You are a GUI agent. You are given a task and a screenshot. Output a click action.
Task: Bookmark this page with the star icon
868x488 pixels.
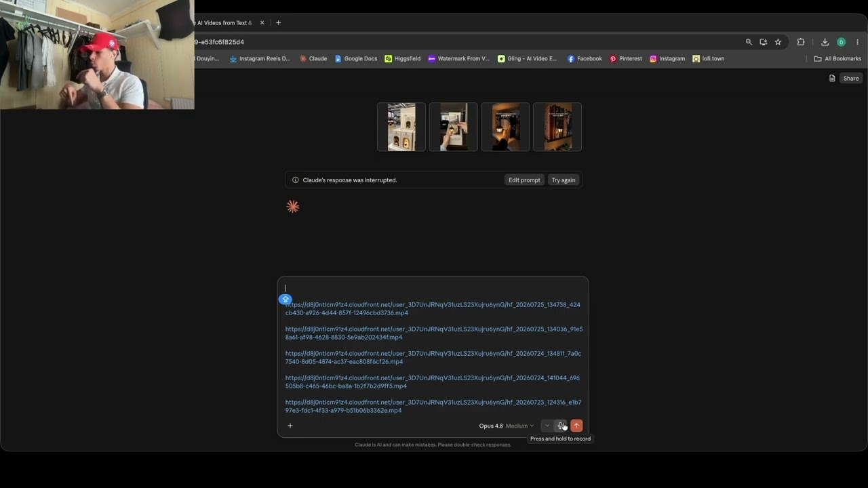[x=778, y=42]
